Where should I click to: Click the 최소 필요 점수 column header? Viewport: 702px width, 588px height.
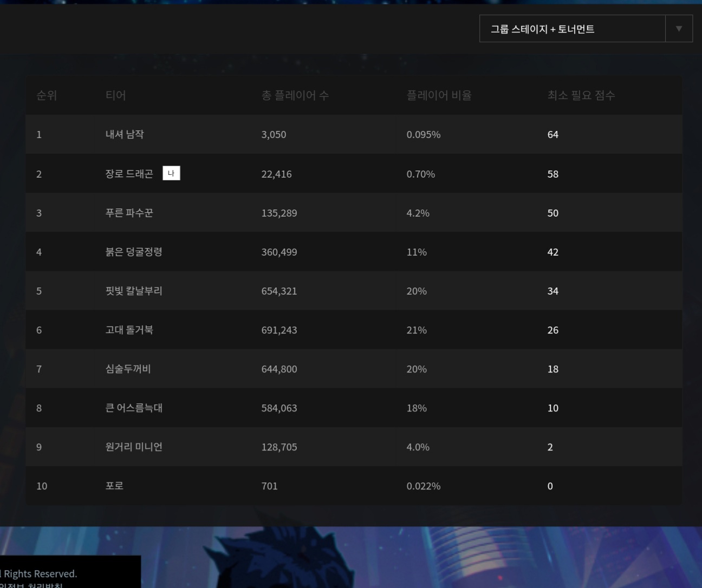[x=581, y=95]
